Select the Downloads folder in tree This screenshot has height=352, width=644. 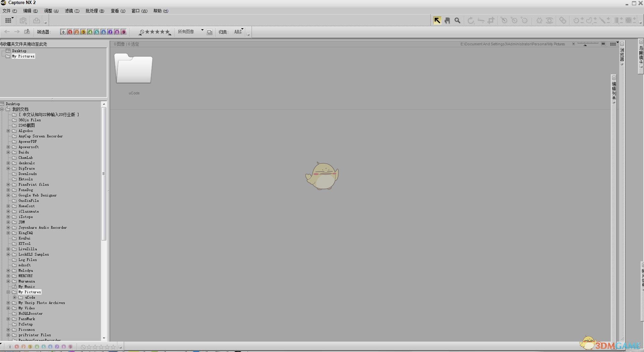pos(28,174)
